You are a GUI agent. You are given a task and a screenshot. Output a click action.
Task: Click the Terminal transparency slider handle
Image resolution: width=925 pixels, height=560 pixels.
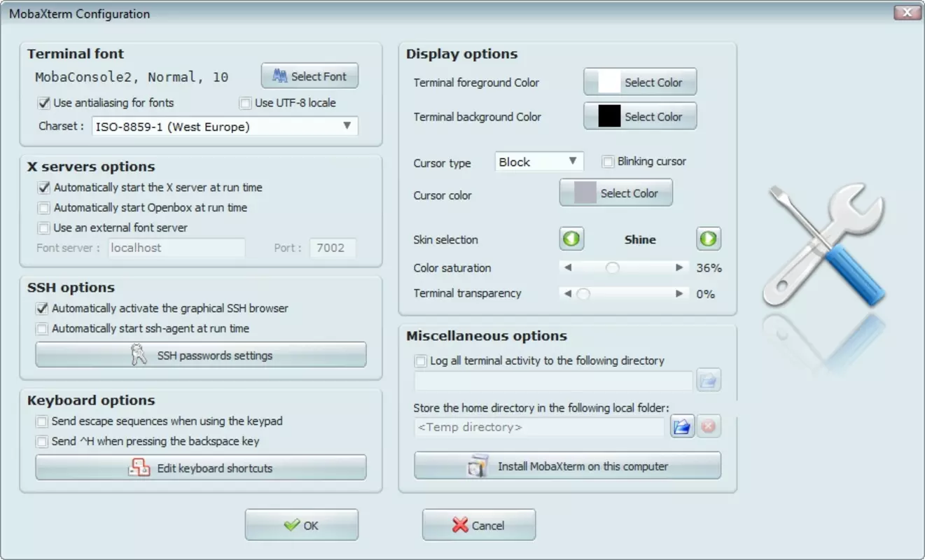(x=583, y=294)
